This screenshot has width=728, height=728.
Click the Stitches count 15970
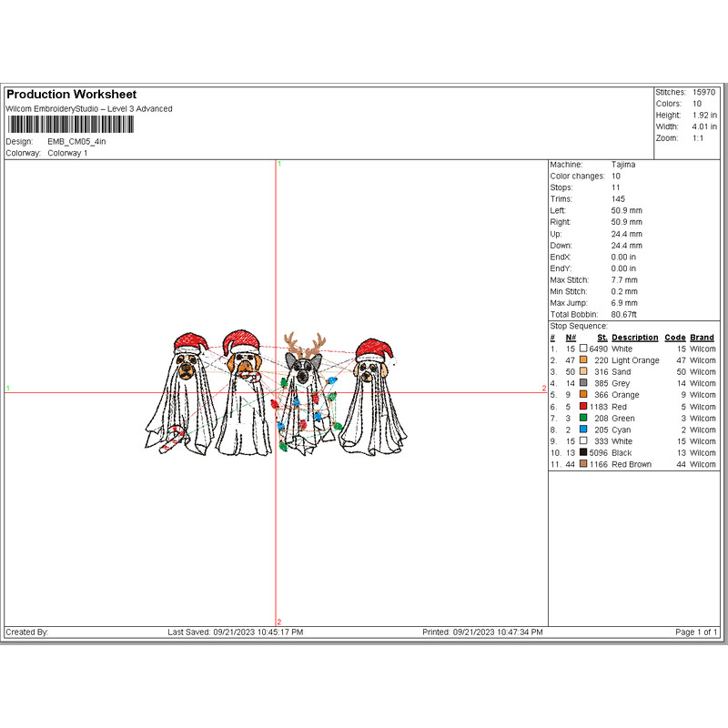pyautogui.click(x=705, y=93)
